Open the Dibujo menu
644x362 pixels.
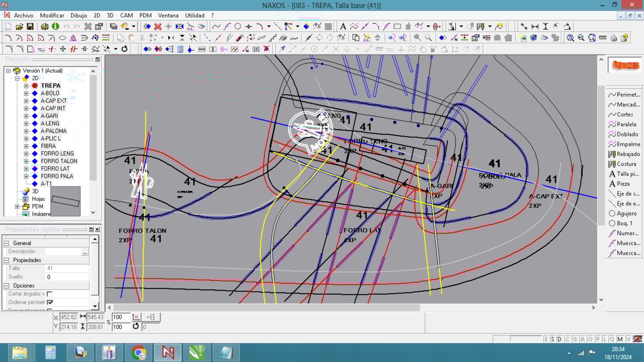click(x=79, y=15)
